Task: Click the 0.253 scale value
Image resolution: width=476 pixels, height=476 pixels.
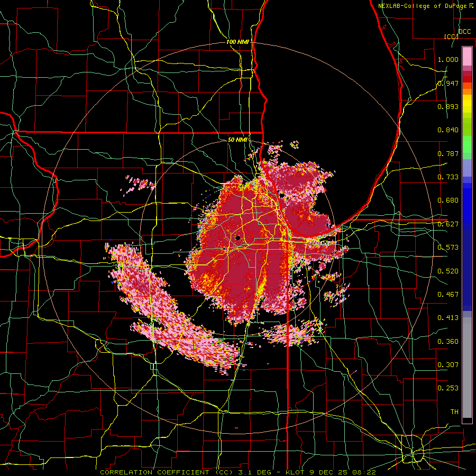Action: click(x=448, y=388)
